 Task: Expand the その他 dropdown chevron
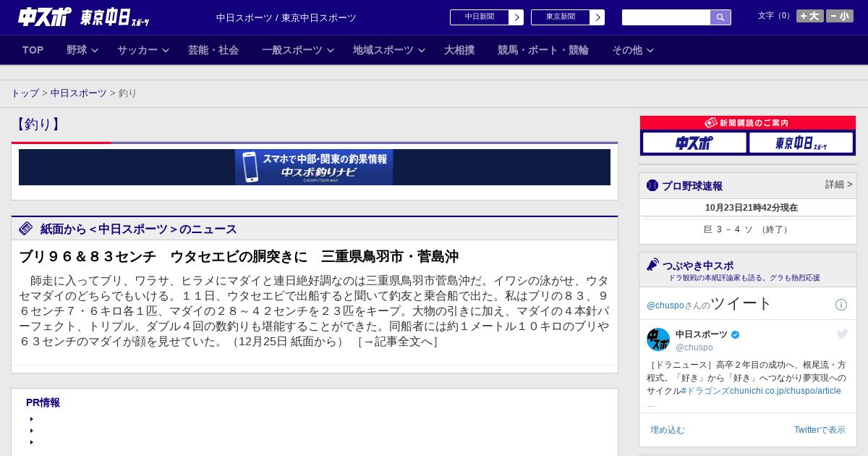650,51
